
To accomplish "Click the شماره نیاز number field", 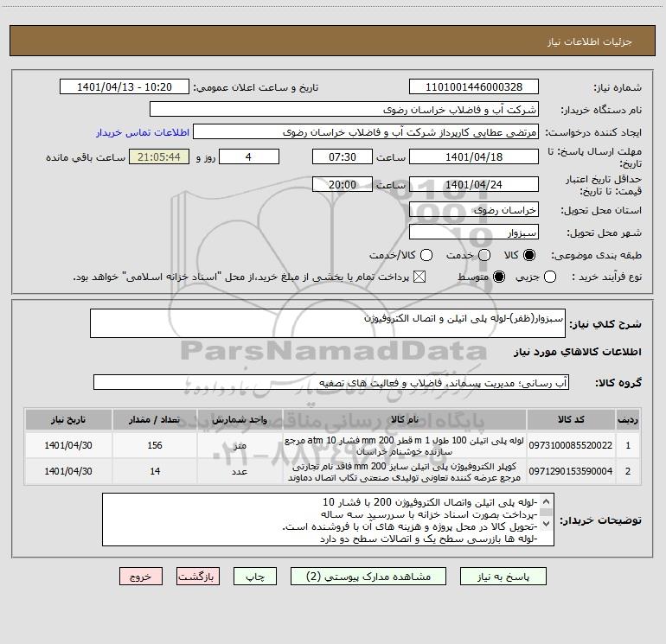I will (x=474, y=86).
